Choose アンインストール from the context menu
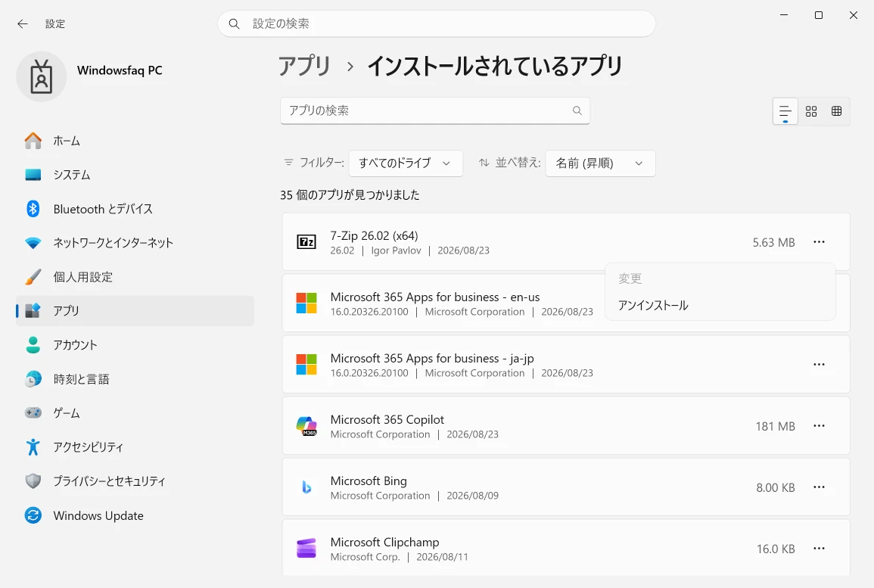Screen dimensions: 874x588 720,306
